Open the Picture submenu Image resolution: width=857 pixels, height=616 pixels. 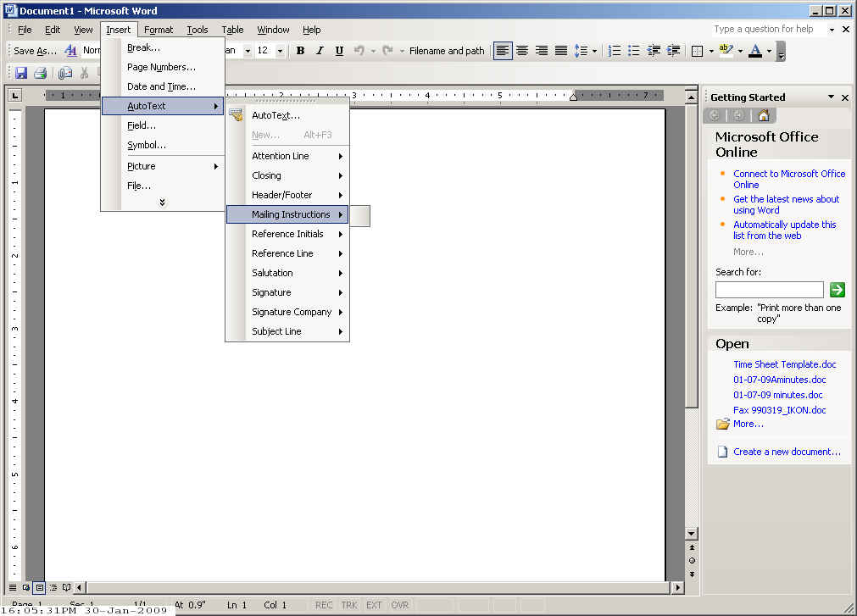163,166
